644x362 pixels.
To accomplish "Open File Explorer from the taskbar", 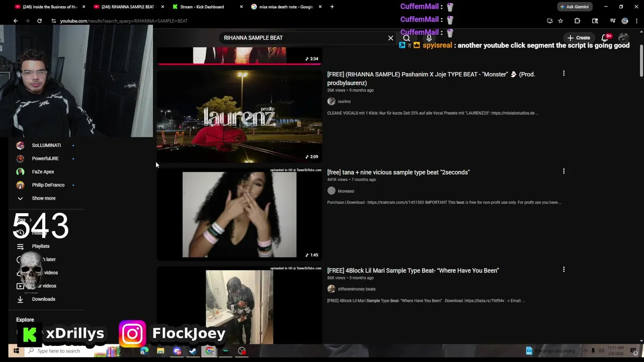I will click(x=160, y=351).
